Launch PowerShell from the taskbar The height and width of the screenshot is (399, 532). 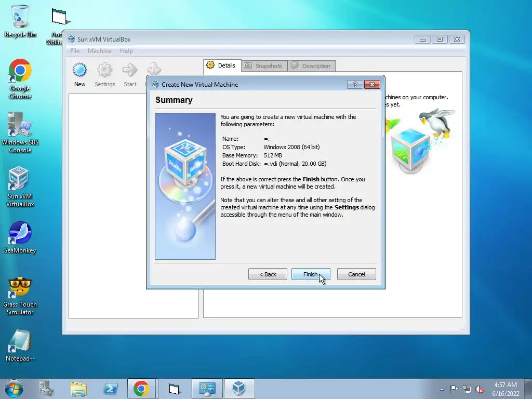111,389
